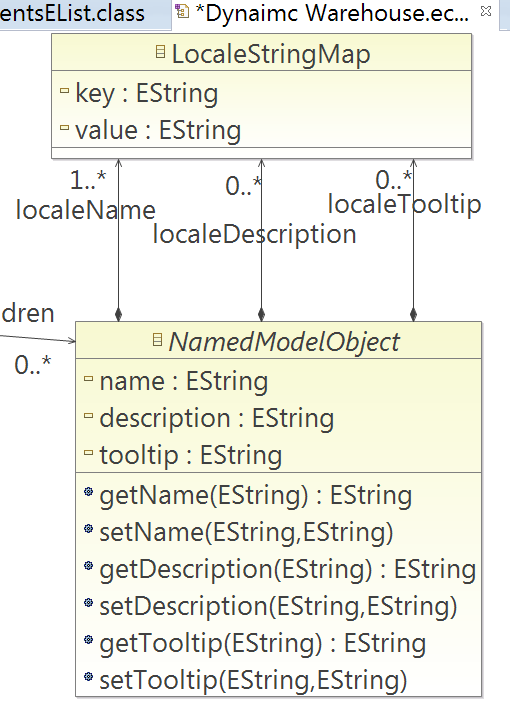Image resolution: width=510 pixels, height=706 pixels.
Task: Click the ecore diagram file tab icon
Action: tap(182, 11)
